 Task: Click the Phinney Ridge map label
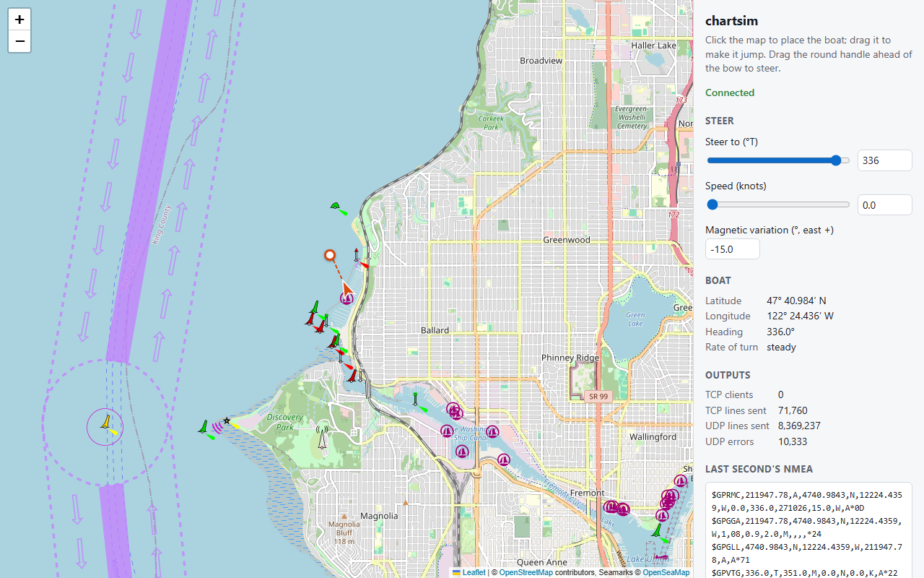coord(570,358)
